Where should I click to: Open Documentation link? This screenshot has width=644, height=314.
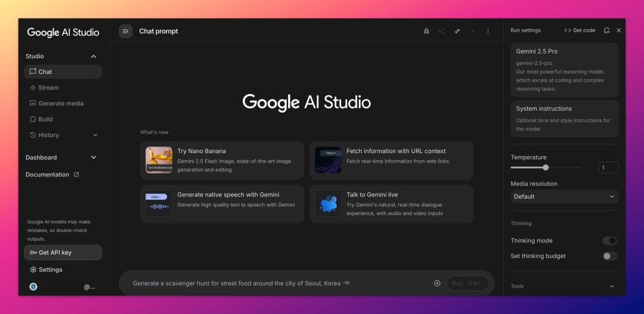pyautogui.click(x=52, y=175)
